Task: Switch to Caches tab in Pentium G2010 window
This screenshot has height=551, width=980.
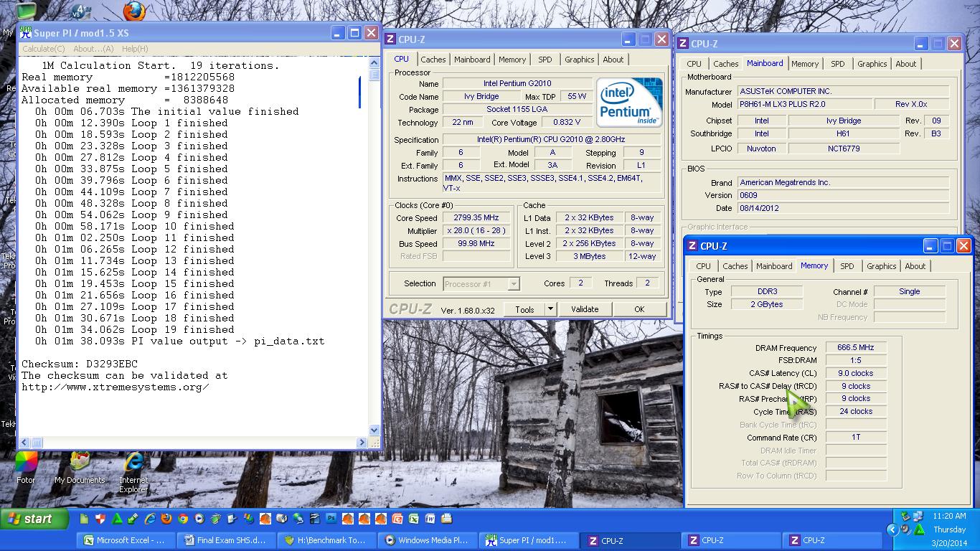Action: pos(433,60)
